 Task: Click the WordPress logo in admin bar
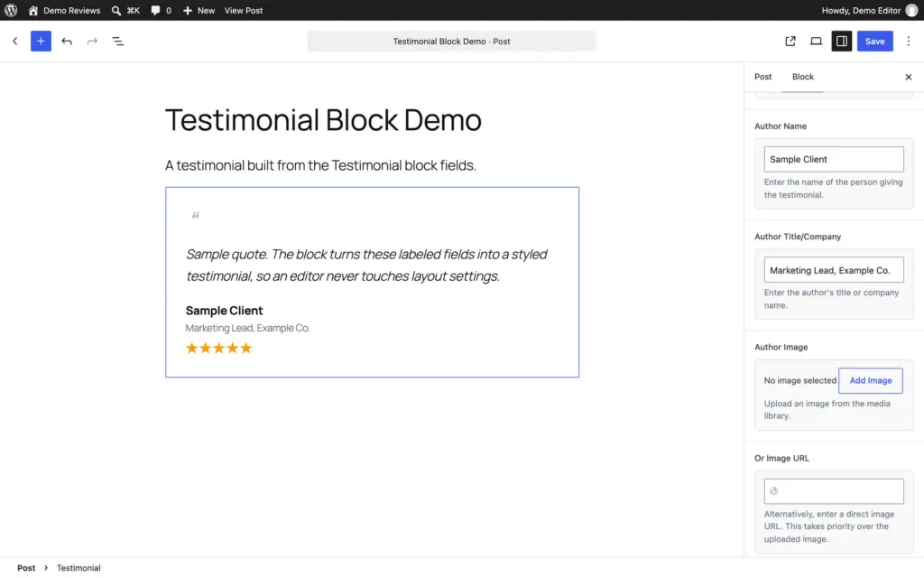[11, 10]
